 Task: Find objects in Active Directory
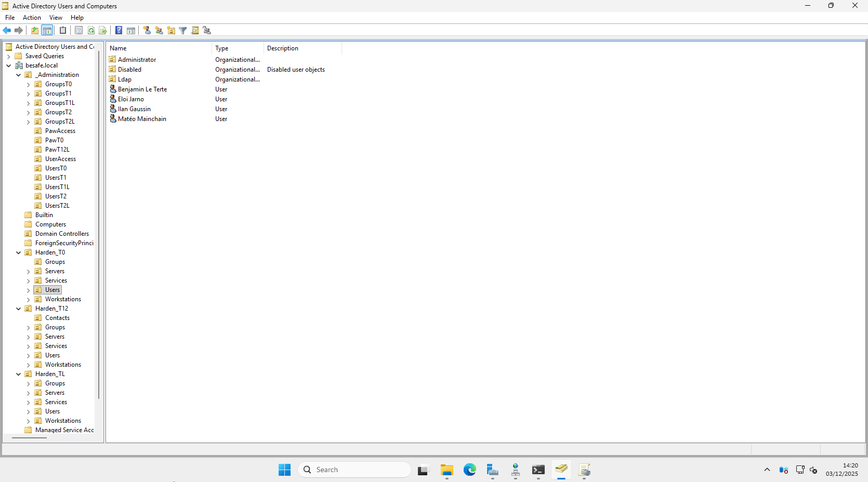pos(195,31)
